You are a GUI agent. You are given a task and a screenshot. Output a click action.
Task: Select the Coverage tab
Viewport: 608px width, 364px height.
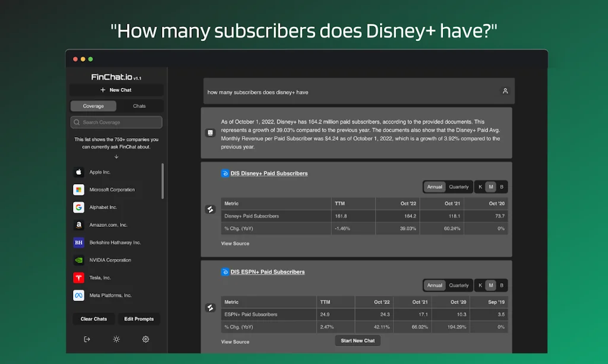(93, 106)
